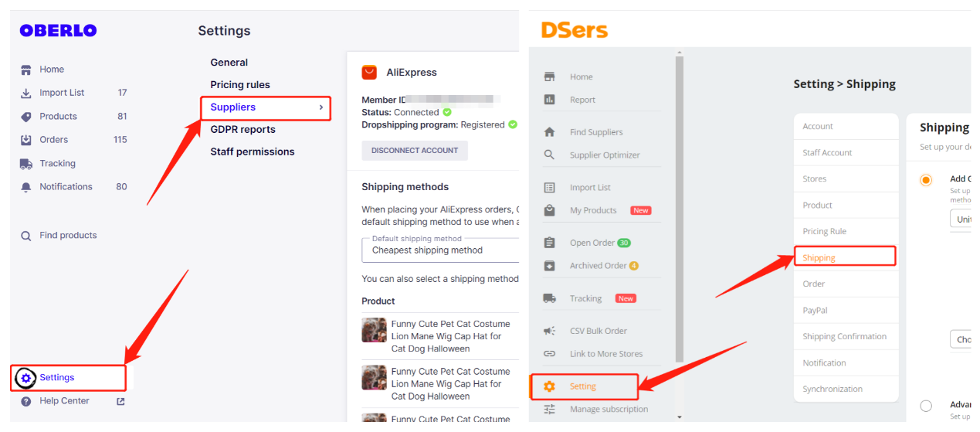Select the Notification tab in DSers settings
Viewport: 980px width, 432px height.
pos(846,363)
